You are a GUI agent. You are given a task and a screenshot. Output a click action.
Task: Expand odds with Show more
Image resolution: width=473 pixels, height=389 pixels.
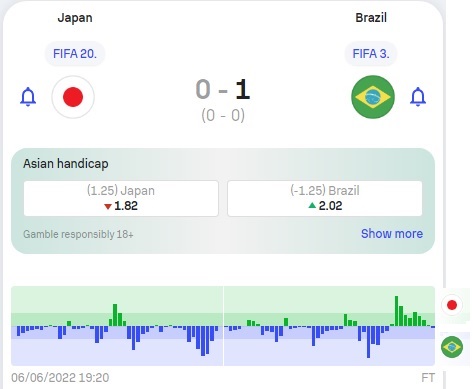coord(392,234)
